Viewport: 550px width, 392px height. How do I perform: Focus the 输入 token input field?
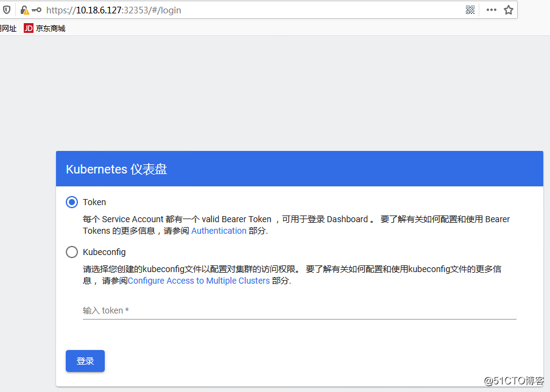coord(299,310)
